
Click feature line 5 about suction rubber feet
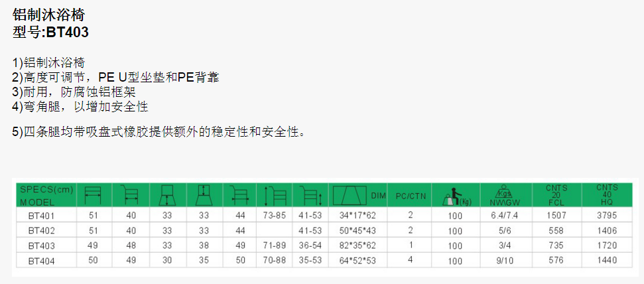[x=159, y=131]
